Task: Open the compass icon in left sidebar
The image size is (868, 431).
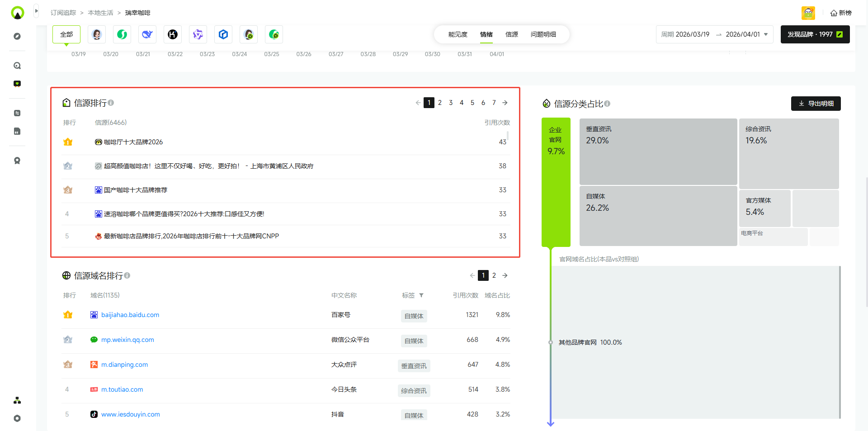Action: point(17,36)
